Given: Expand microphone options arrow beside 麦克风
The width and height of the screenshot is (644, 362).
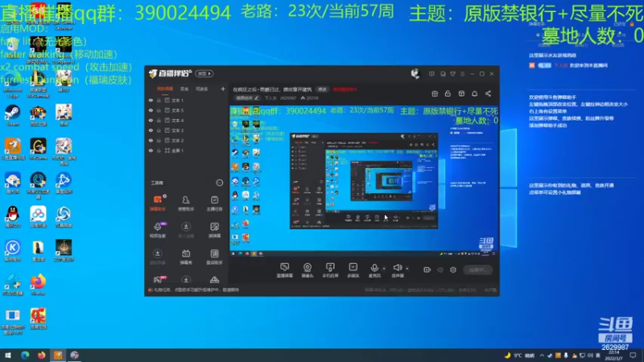Looking at the screenshot, I should click(384, 269).
